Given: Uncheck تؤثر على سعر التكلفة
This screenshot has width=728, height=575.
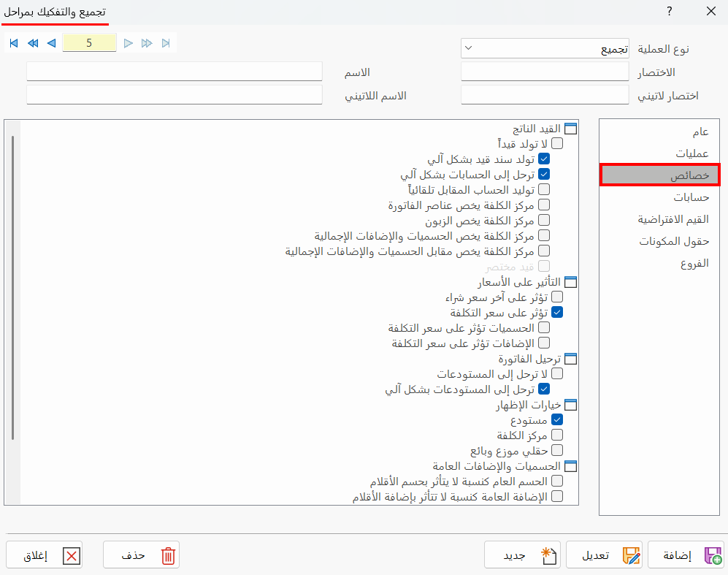Looking at the screenshot, I should (x=557, y=312).
